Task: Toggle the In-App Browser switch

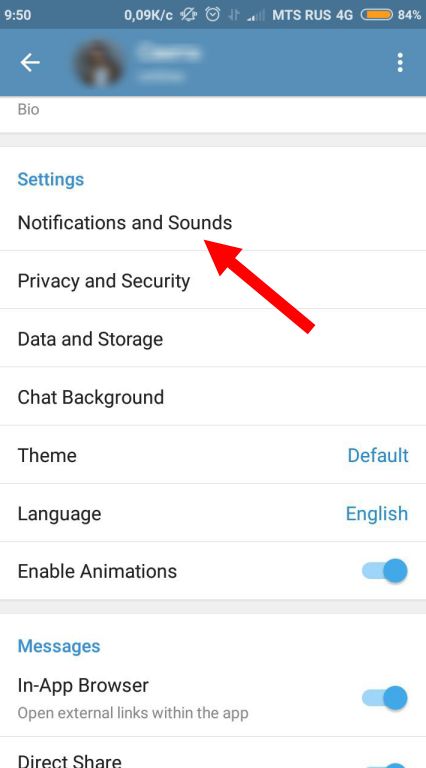Action: tap(385, 698)
